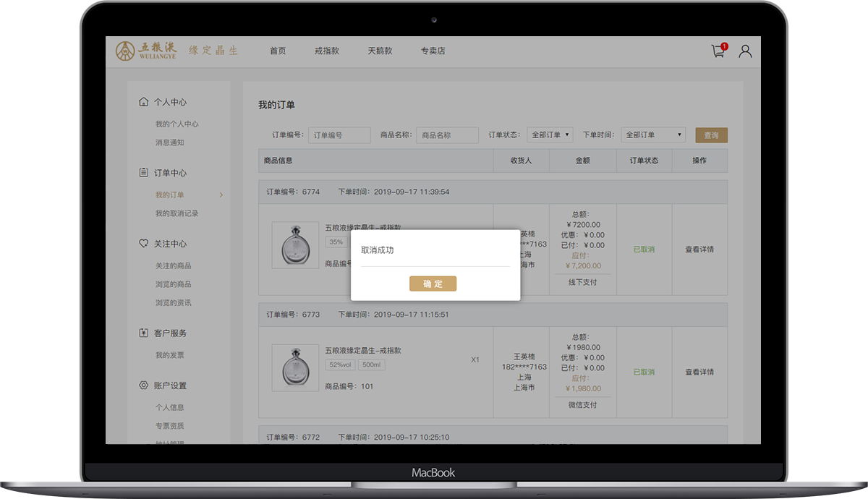The height and width of the screenshot is (499, 868).
Task: Click ¥7,200.00 payable amount
Action: [x=583, y=265]
